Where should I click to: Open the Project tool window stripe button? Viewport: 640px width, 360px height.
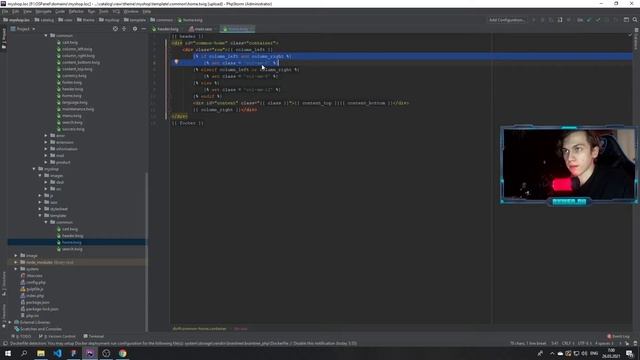4,38
